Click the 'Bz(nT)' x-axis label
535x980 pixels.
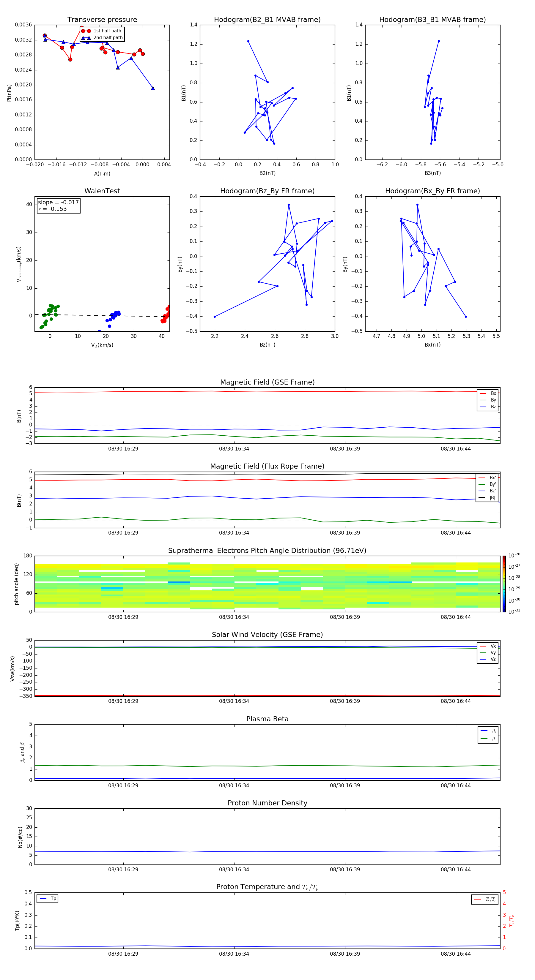pyautogui.click(x=267, y=345)
